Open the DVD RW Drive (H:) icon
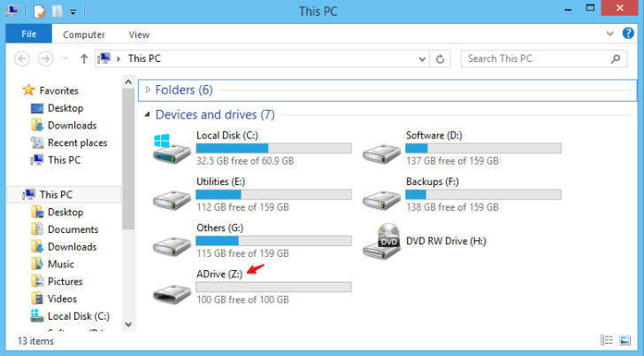Screen dimensions: 644x356 [381, 241]
